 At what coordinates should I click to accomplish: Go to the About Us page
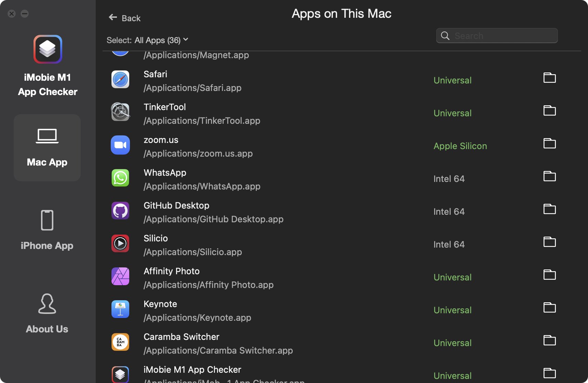(47, 313)
